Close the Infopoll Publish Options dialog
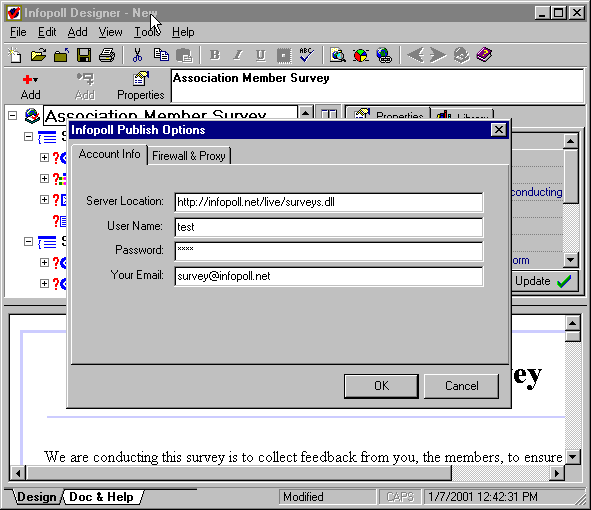 tap(499, 130)
